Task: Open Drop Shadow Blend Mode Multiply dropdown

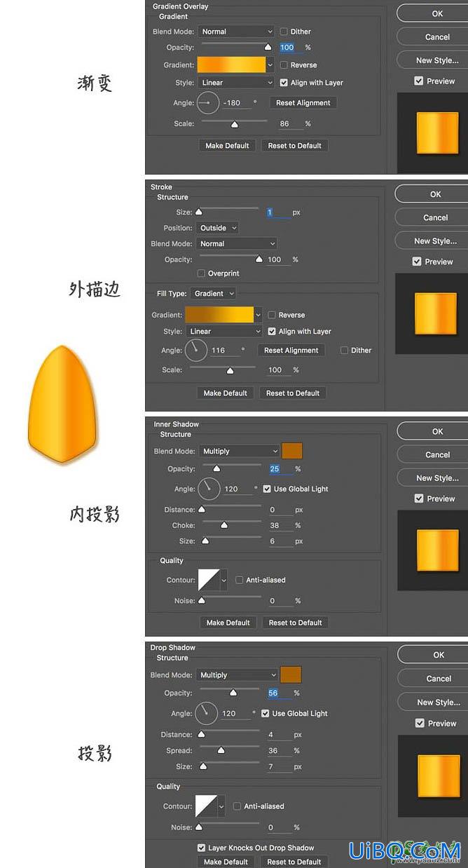Action: pos(237,675)
